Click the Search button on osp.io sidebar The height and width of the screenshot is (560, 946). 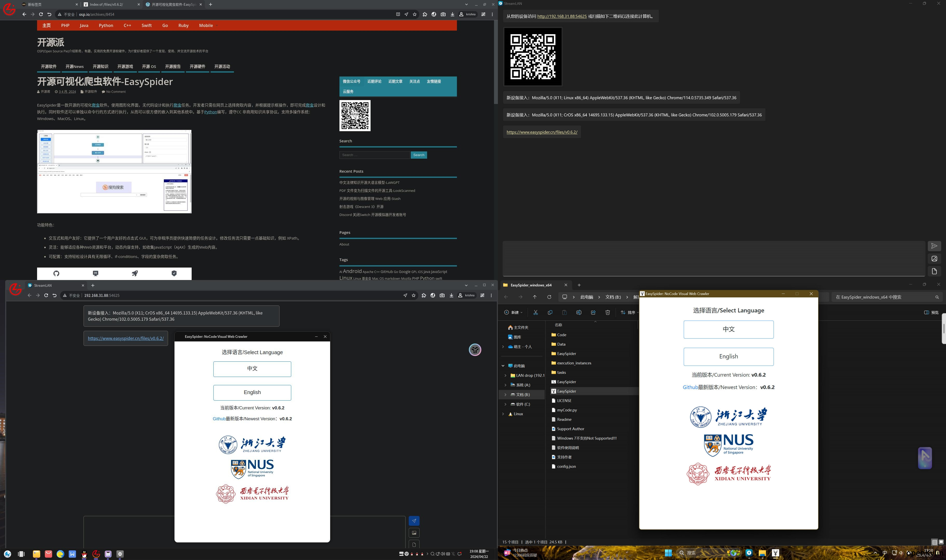(419, 155)
